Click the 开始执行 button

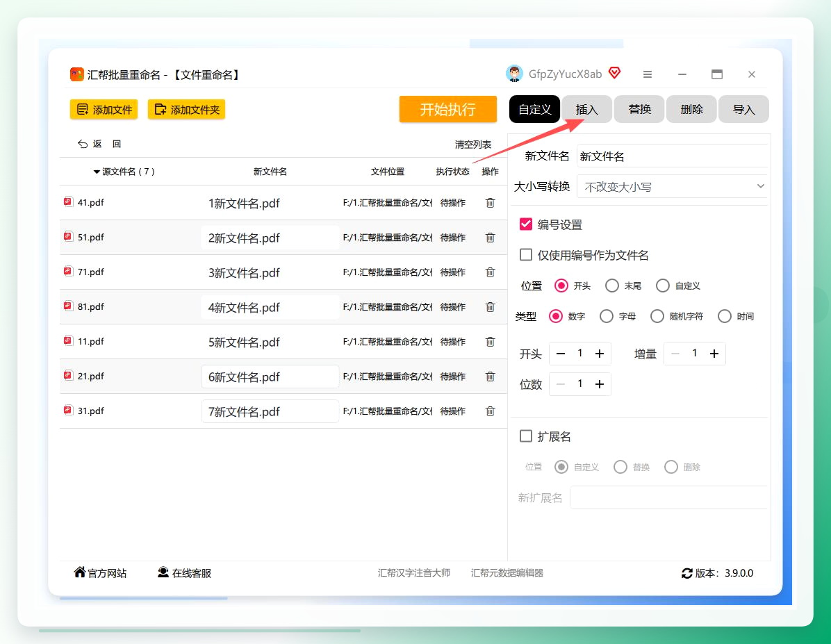(448, 109)
